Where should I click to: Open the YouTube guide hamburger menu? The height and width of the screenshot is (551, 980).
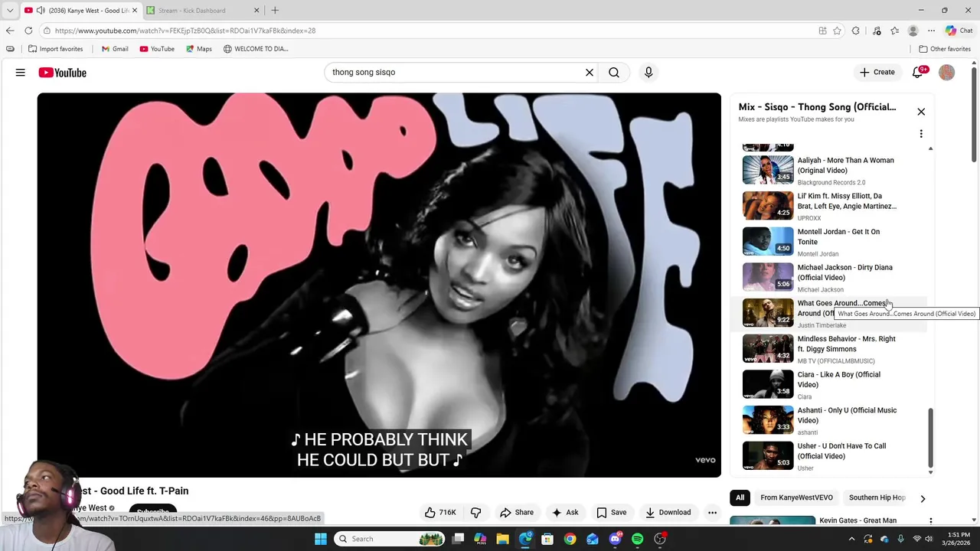click(x=21, y=73)
